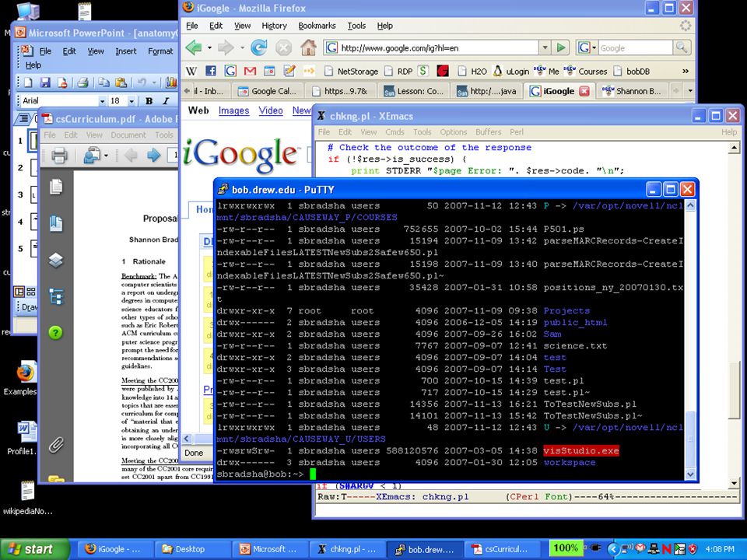Viewport: 747px width, 560px height.
Task: Open the Firefox desktop shortcut icon
Action: coord(25,373)
